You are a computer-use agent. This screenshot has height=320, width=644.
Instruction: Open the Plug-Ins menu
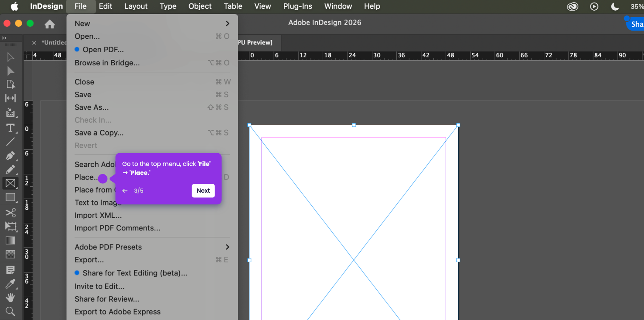pos(298,6)
